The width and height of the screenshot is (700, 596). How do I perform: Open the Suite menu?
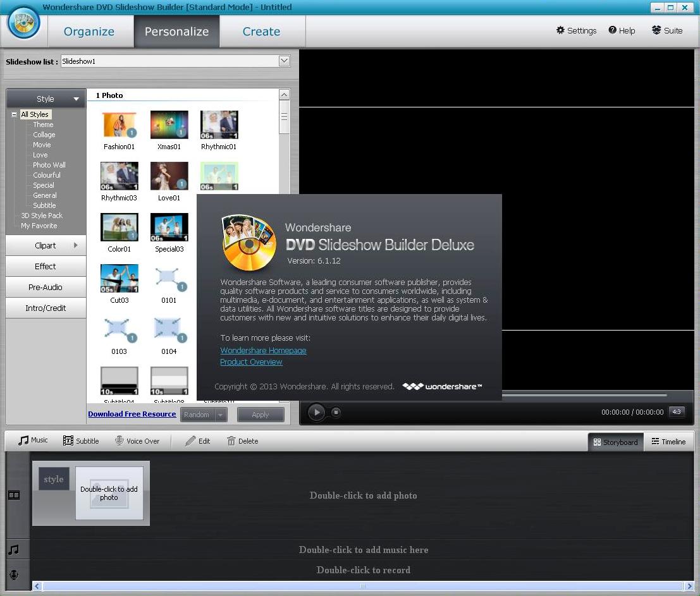667,30
